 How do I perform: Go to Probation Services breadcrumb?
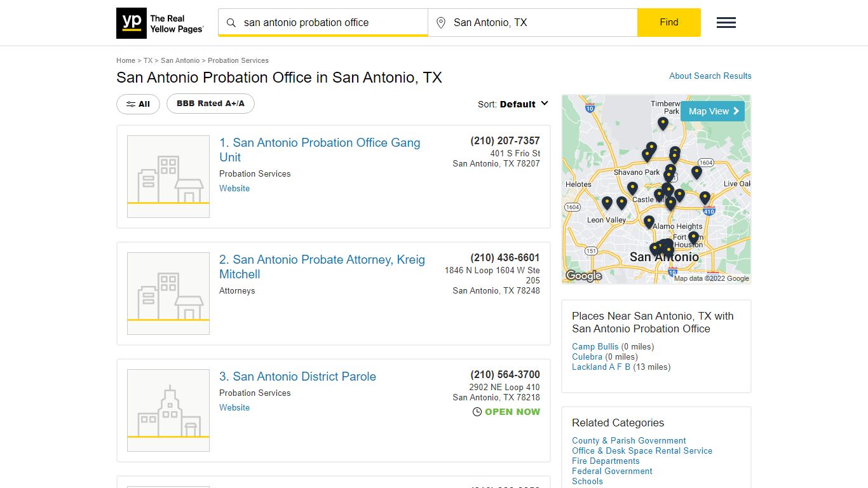238,60
